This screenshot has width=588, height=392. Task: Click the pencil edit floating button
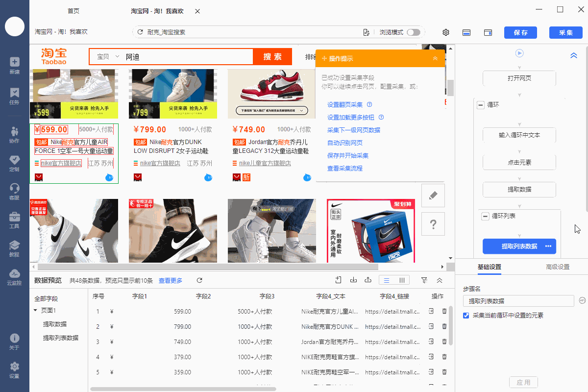tap(433, 196)
